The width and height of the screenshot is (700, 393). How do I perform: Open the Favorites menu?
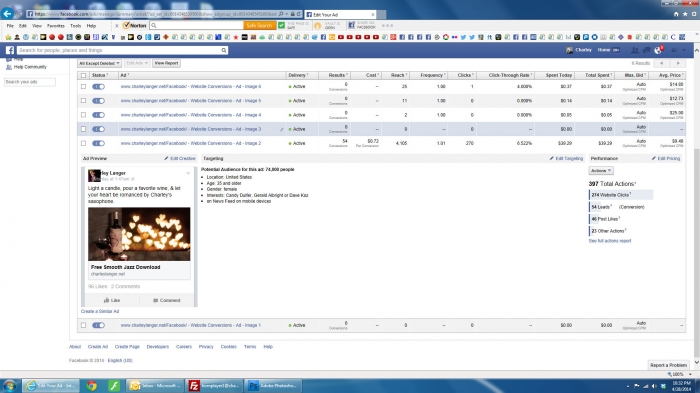point(56,26)
